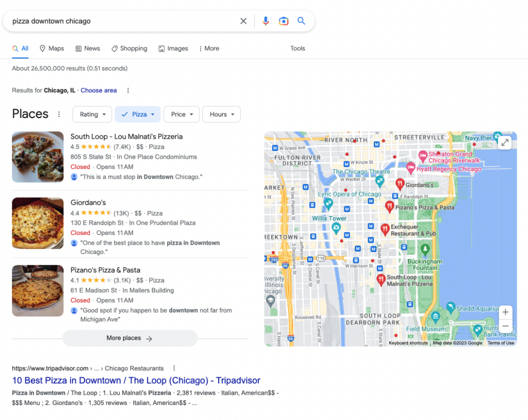Click '805 S State St' address text
Image resolution: width=528 pixels, height=420 pixels.
(91, 157)
